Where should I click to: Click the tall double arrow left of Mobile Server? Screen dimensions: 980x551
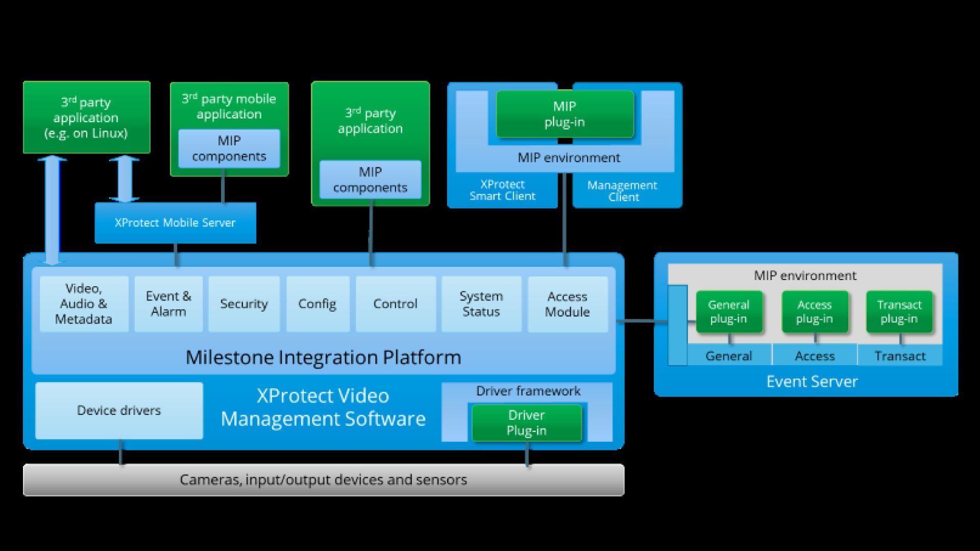(x=52, y=211)
